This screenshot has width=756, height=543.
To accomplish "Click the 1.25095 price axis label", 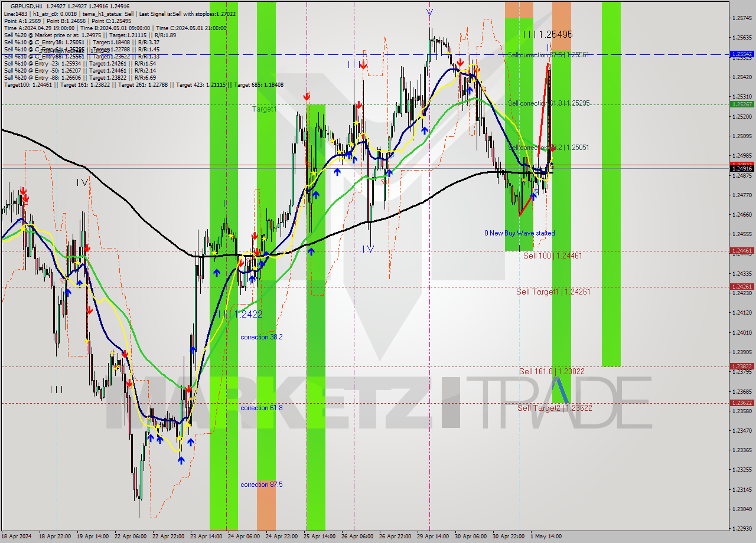I will pyautogui.click(x=742, y=136).
